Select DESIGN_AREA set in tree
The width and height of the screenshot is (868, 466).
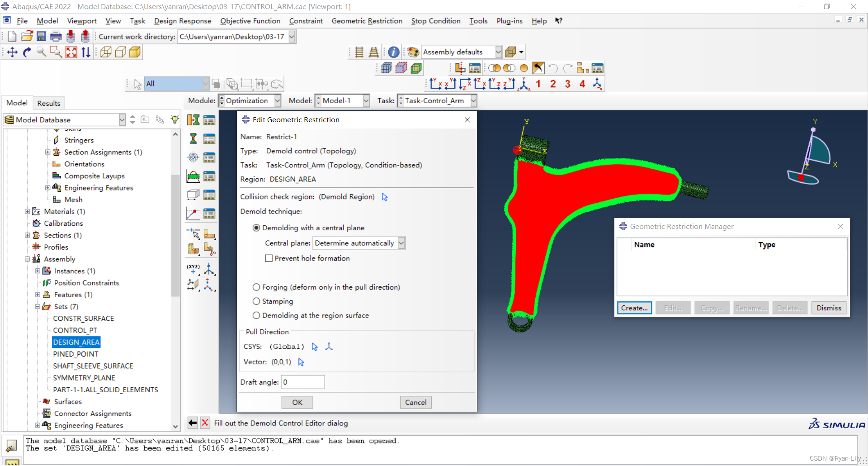[x=76, y=342]
